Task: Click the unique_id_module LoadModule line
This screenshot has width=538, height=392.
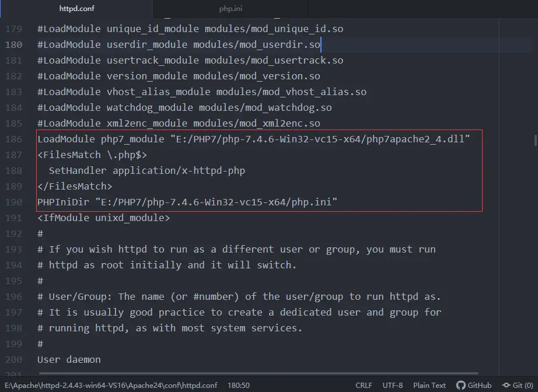Action: point(190,29)
